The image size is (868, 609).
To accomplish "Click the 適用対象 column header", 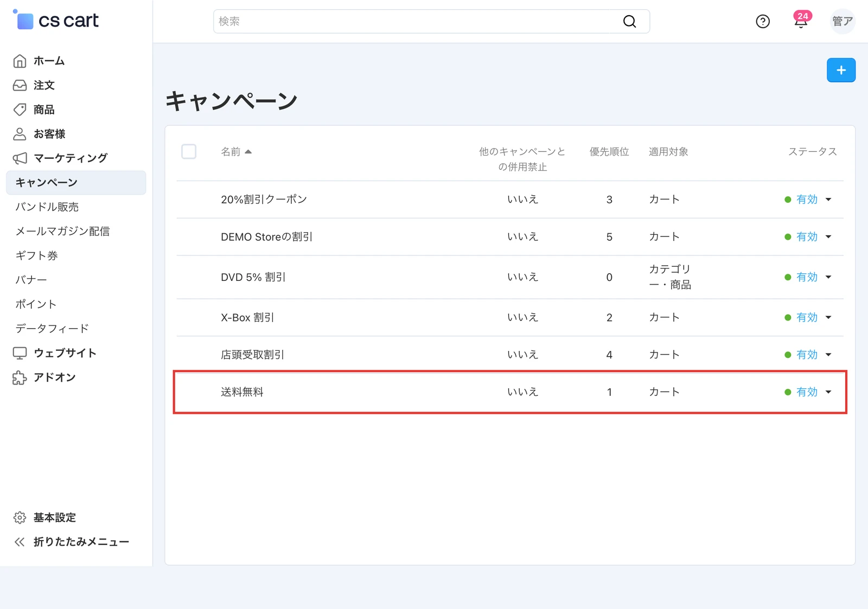I will pyautogui.click(x=668, y=152).
